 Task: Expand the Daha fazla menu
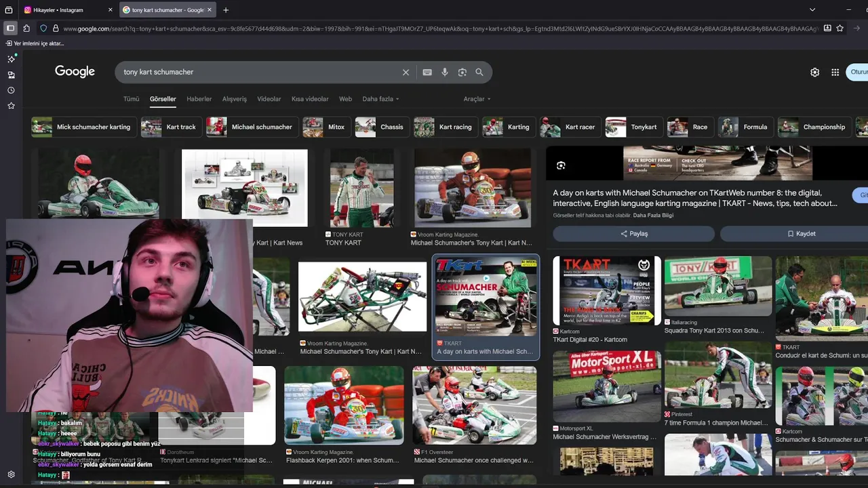click(380, 99)
